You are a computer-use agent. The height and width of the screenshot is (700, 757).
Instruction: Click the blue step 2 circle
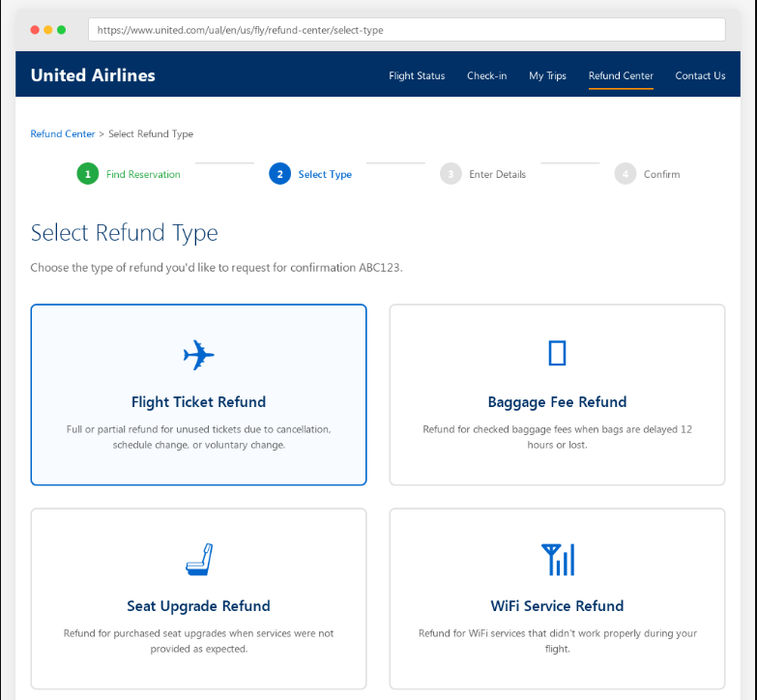pyautogui.click(x=279, y=174)
